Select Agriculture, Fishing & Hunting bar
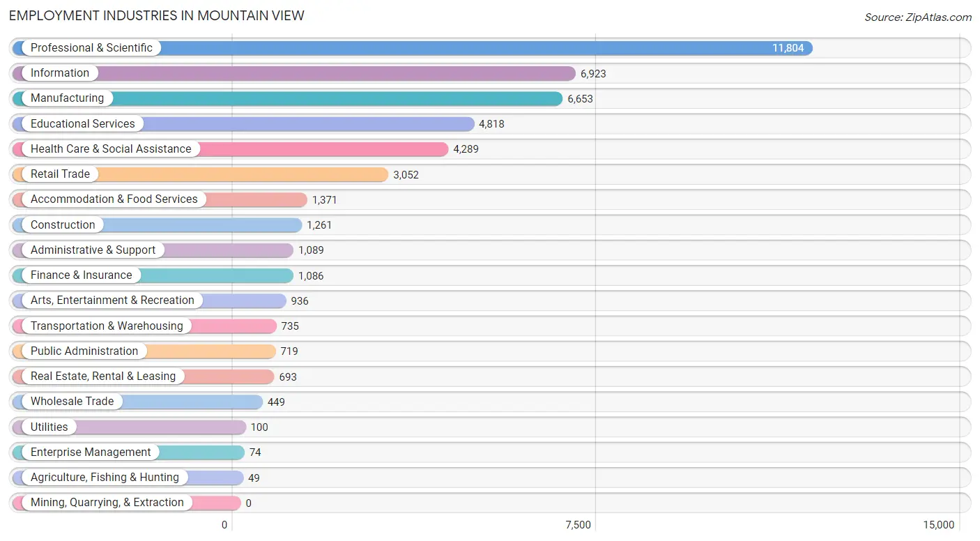Viewport: 980px width, 541px height. point(128,478)
